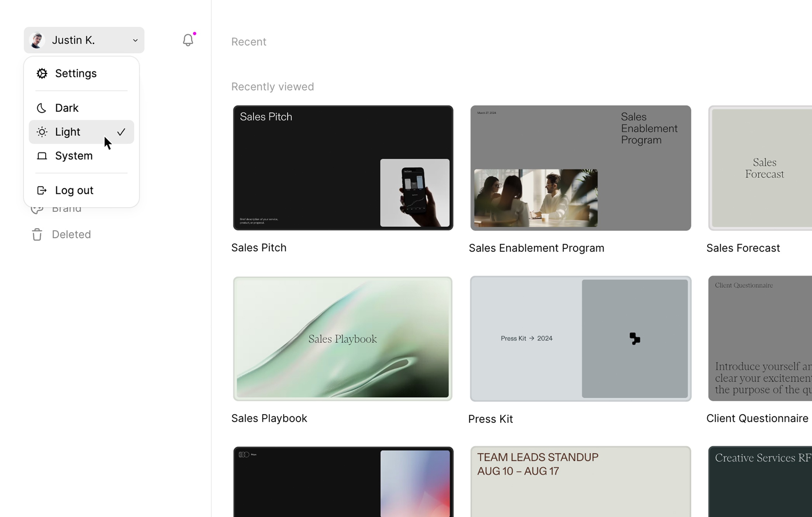This screenshot has width=812, height=517.
Task: Click the Deleted trash icon in sidebar
Action: pyautogui.click(x=37, y=234)
